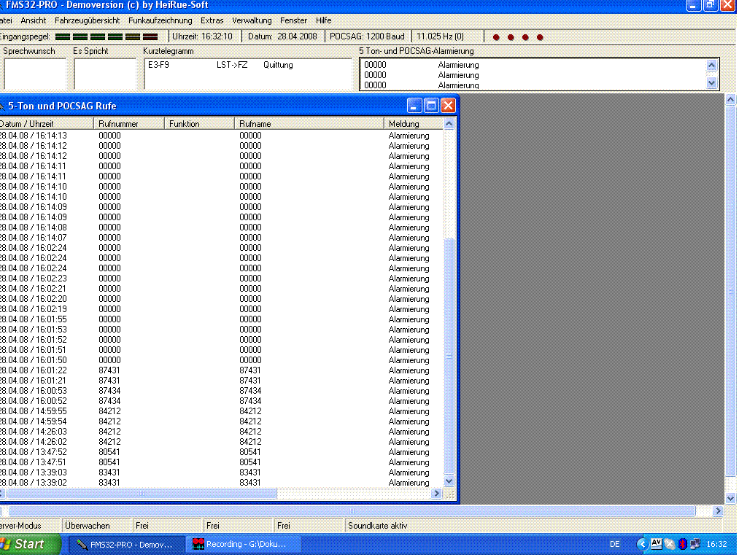The image size is (747, 560).
Task: Open the Fahrzeugübersicht menu
Action: pyautogui.click(x=87, y=20)
